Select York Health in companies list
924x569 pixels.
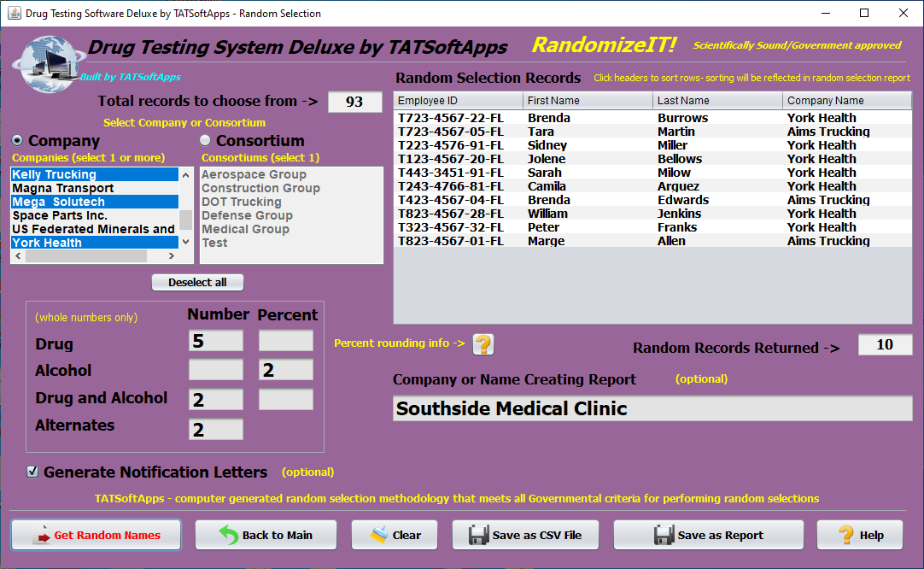pos(94,243)
